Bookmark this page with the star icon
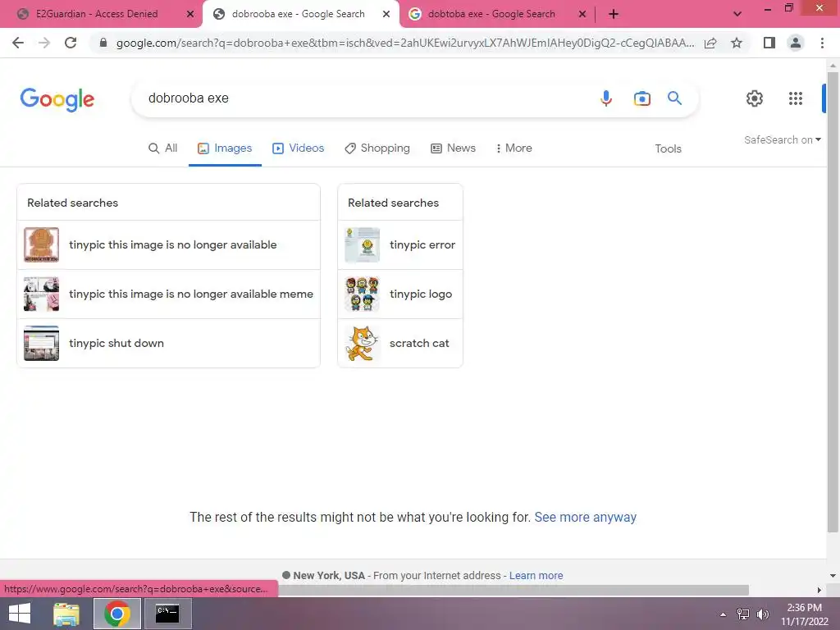This screenshot has width=840, height=630. [x=737, y=43]
